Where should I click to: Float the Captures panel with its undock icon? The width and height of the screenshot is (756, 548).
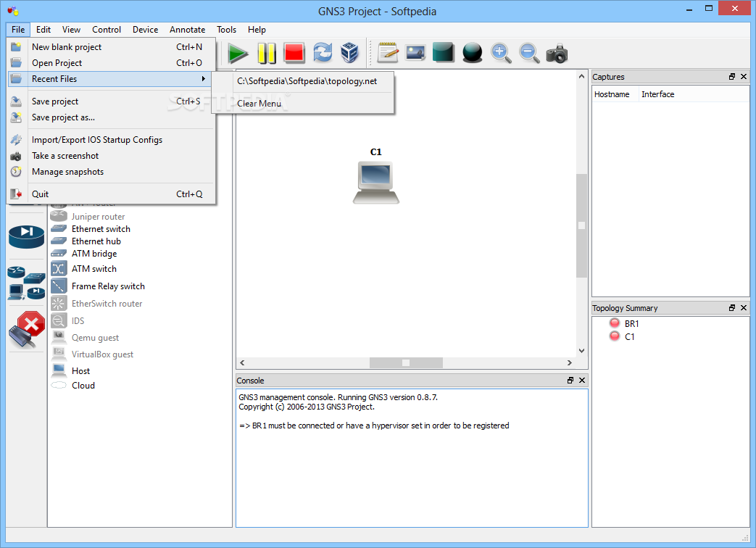[x=732, y=77]
